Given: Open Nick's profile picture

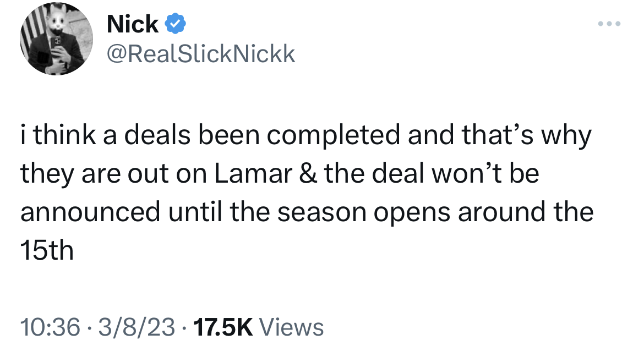Looking at the screenshot, I should pos(56,39).
